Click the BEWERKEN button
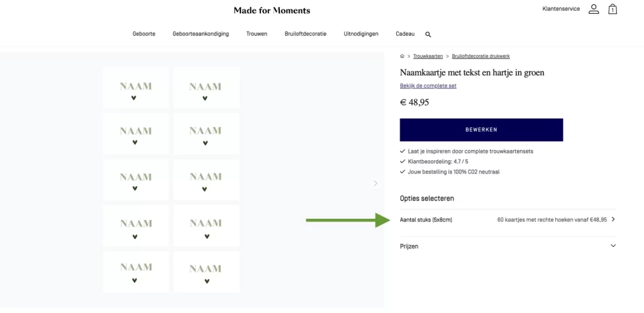 click(x=481, y=129)
